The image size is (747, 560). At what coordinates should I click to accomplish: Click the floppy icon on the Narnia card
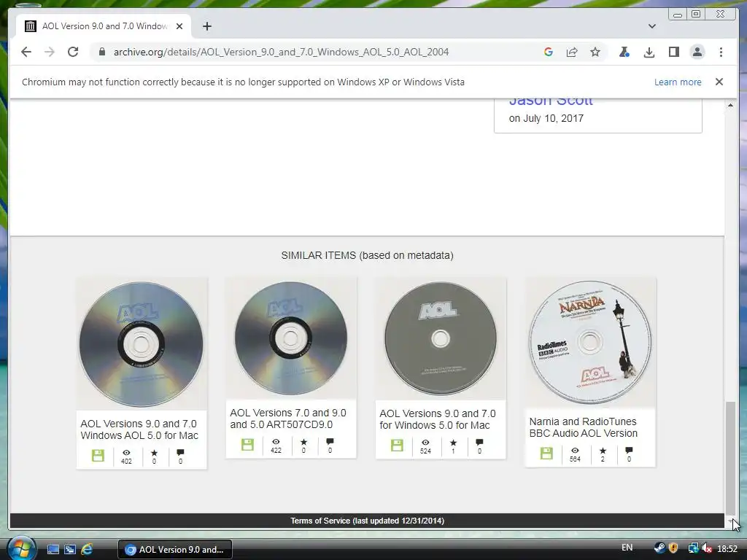point(546,454)
